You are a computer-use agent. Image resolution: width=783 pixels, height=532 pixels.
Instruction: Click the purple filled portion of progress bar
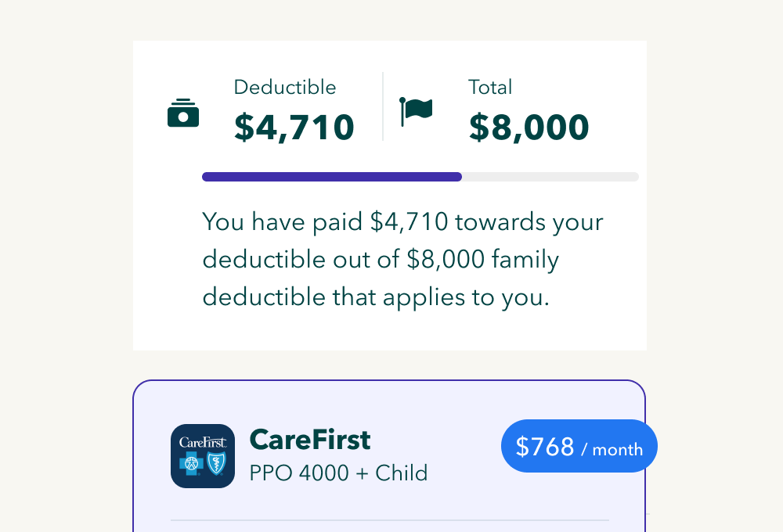pos(331,177)
